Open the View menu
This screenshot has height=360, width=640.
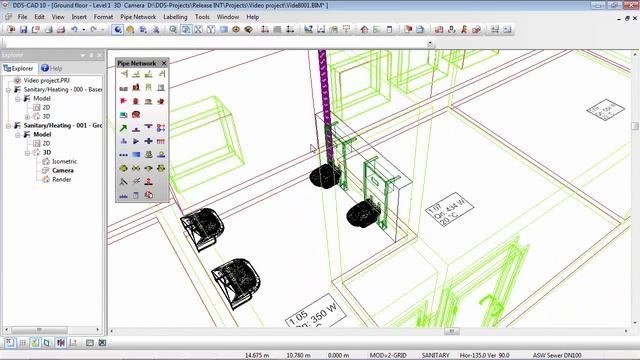(x=58, y=17)
